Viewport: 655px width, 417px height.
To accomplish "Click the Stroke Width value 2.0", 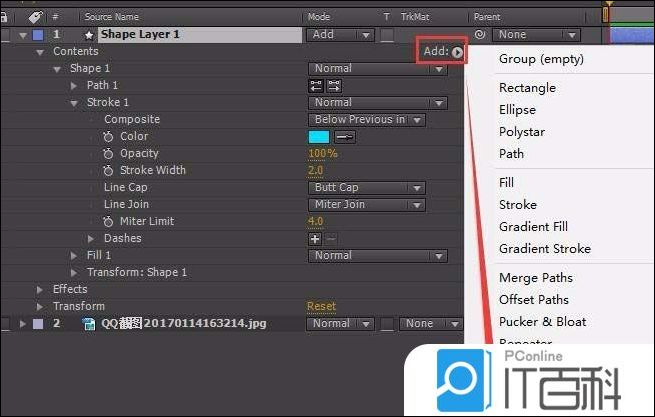I will [315, 170].
